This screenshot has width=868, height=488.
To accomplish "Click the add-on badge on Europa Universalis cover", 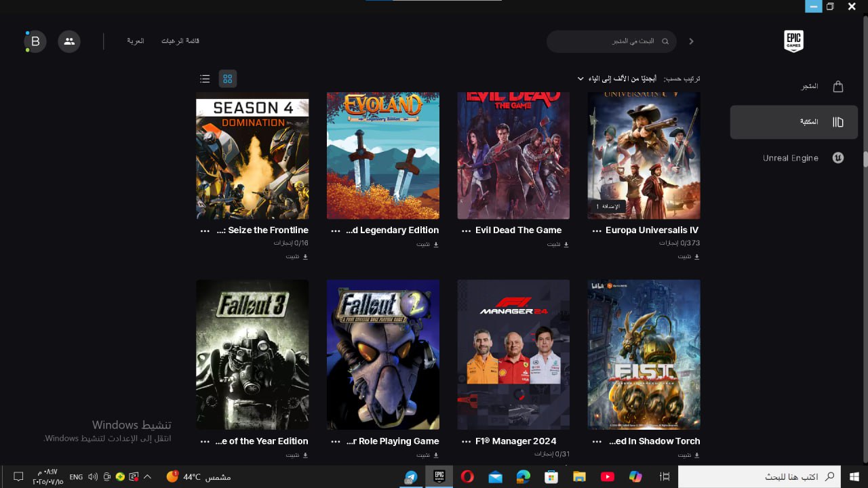I will click(x=607, y=206).
